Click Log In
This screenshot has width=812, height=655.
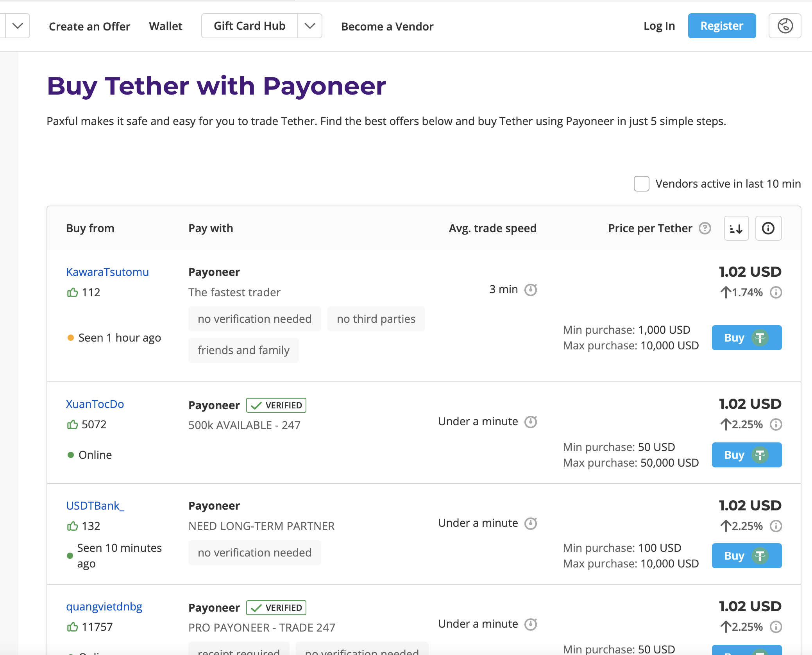pyautogui.click(x=659, y=26)
